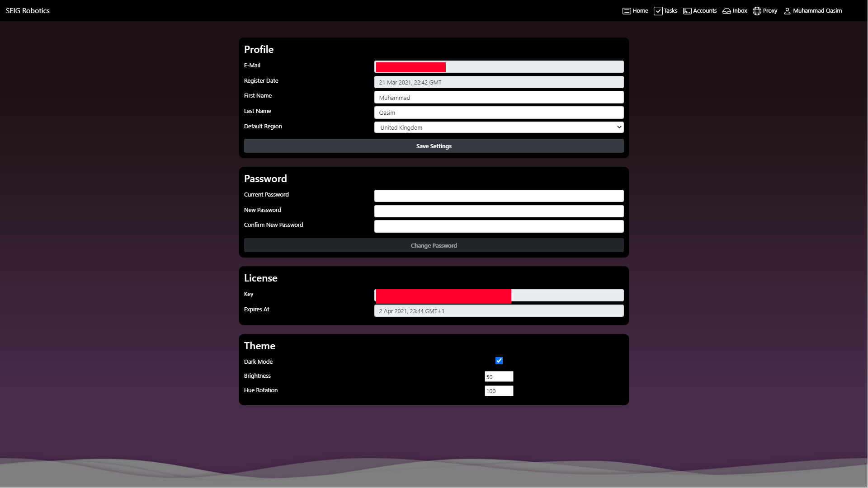Click into the First Name field
Viewport: 868px width, 488px height.
coord(499,98)
